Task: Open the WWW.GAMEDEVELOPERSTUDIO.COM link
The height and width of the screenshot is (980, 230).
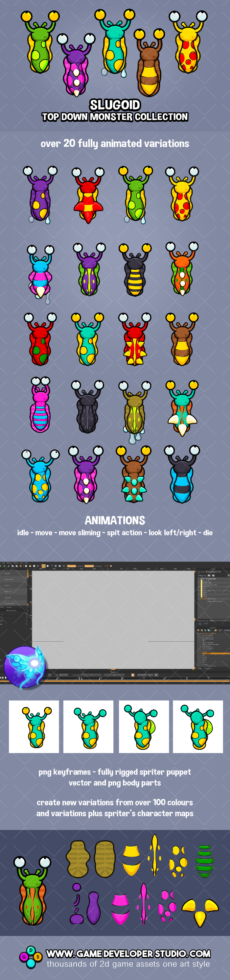Action: 128,953
